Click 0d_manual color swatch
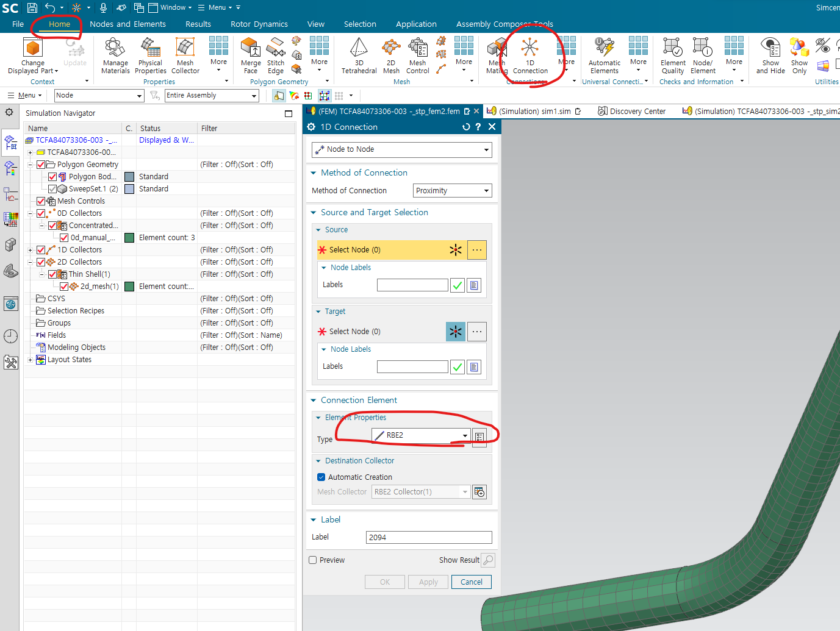 pyautogui.click(x=129, y=238)
